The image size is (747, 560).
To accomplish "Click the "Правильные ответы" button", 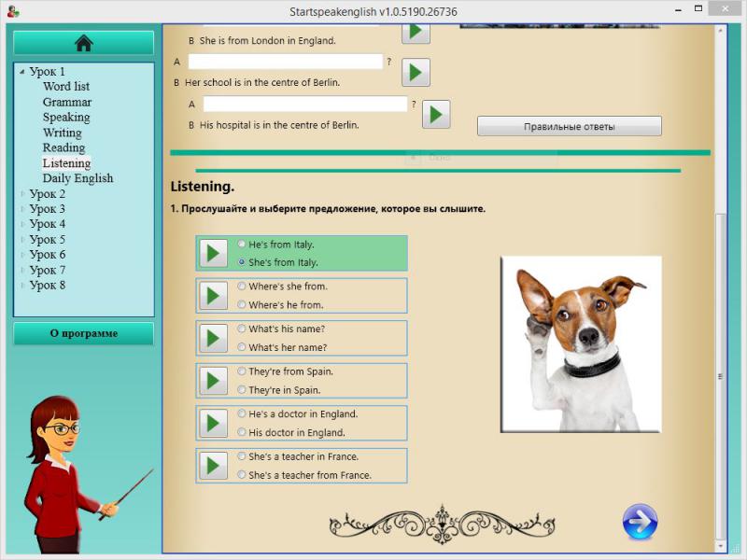I will click(570, 126).
